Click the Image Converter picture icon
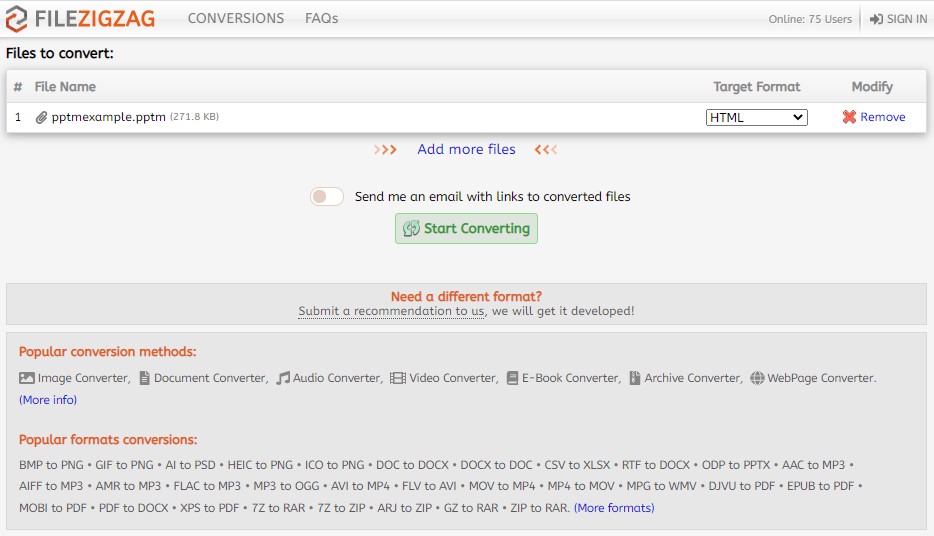Screen dimensions: 934x536 pyautogui.click(x=27, y=378)
